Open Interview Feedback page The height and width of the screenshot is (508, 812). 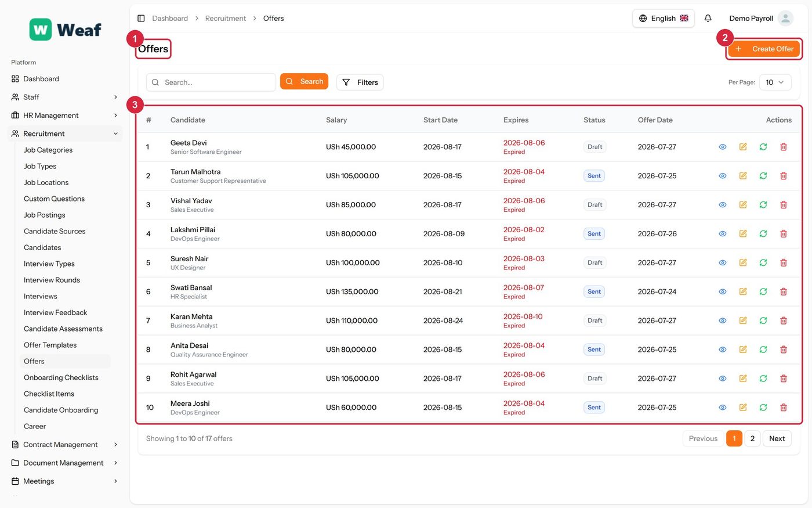coord(55,312)
